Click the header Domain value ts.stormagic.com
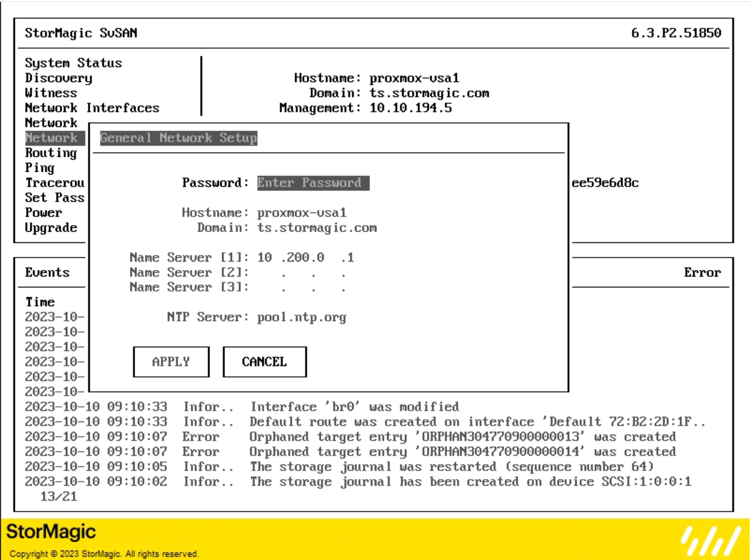The height and width of the screenshot is (560, 750). (429, 93)
